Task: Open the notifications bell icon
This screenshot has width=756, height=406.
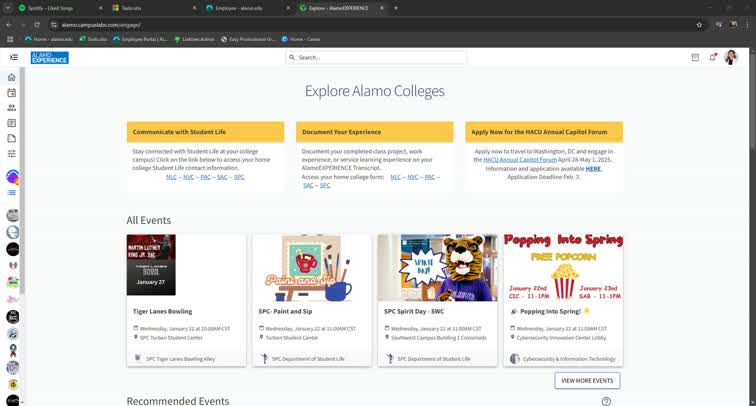Action: pos(712,57)
